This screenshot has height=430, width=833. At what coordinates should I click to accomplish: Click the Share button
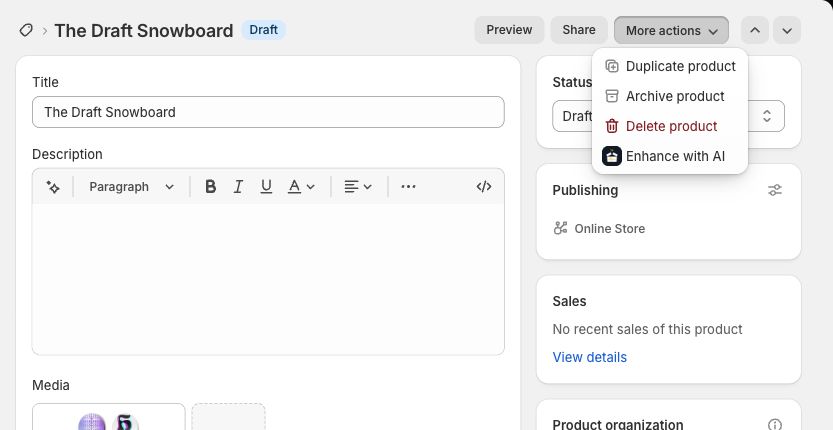(579, 30)
